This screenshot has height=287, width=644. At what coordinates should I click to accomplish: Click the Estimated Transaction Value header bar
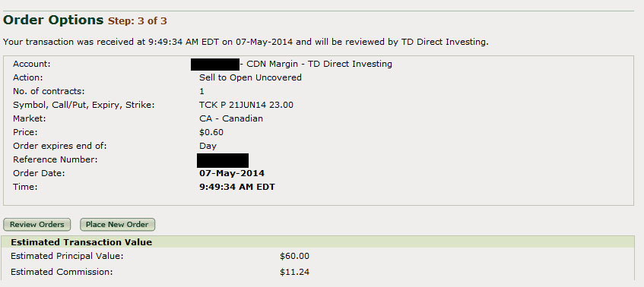(318, 242)
